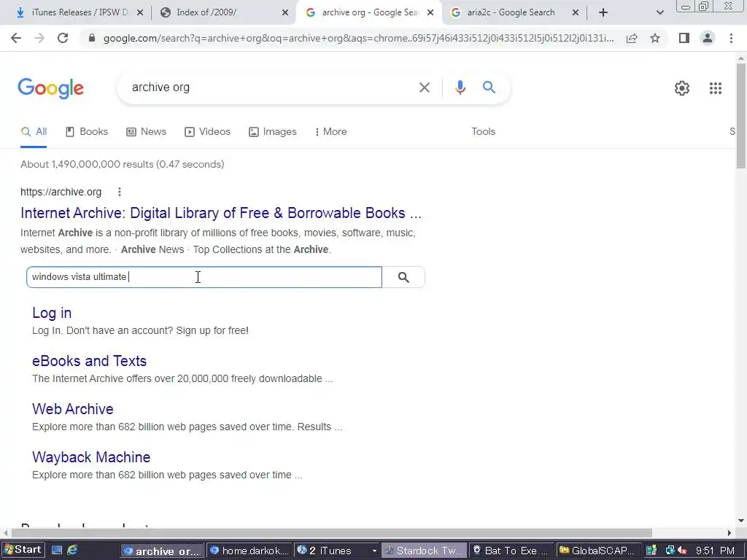The height and width of the screenshot is (560, 747).
Task: Select the News results tab
Action: pyautogui.click(x=146, y=132)
